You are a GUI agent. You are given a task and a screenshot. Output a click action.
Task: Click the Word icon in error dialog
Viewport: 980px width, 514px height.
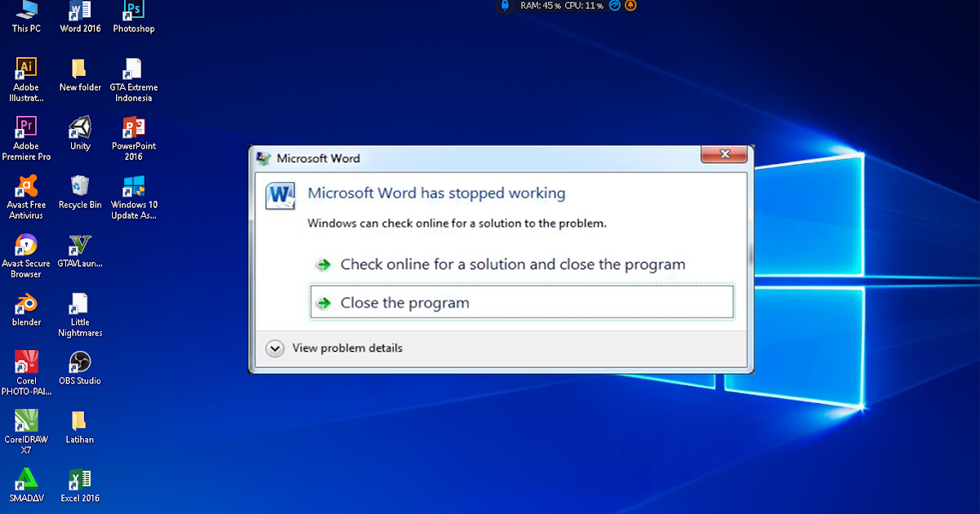click(x=281, y=197)
